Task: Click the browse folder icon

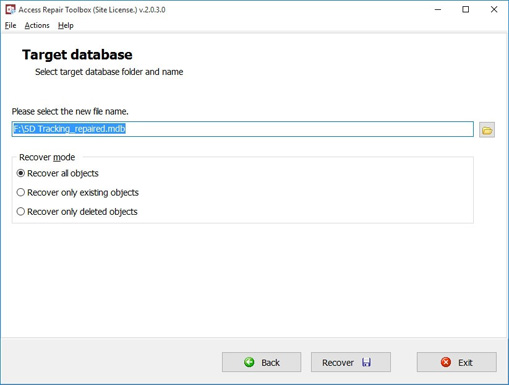Action: pyautogui.click(x=487, y=130)
